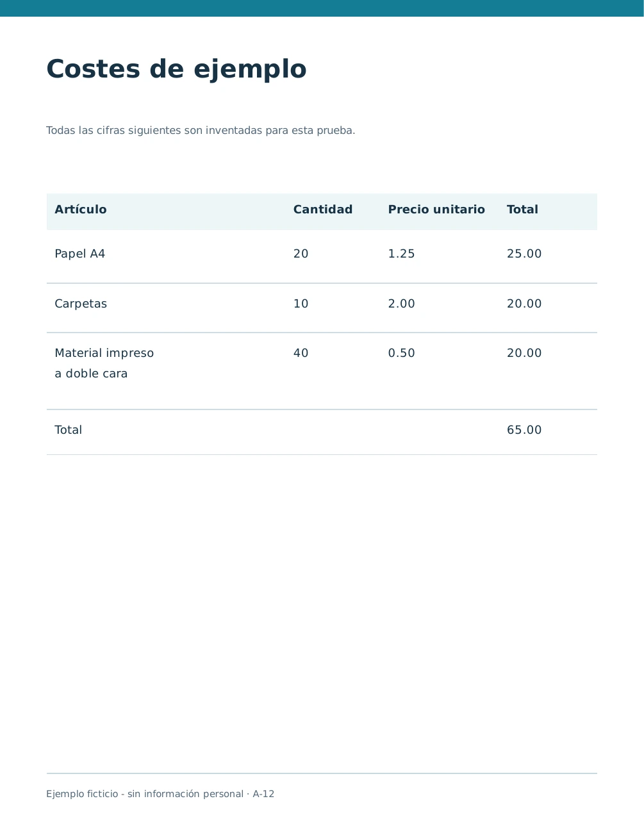The width and height of the screenshot is (644, 833).
Task: Select the intro sentence about cifras inventadas
Action: coord(201,131)
